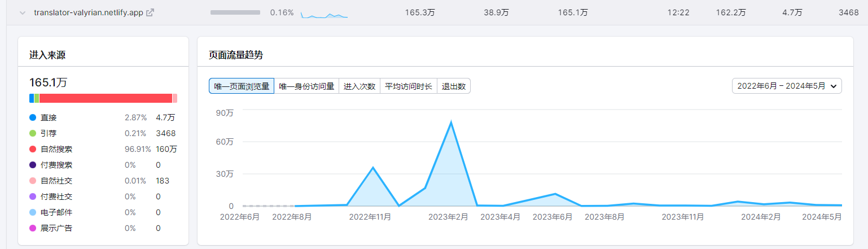This screenshot has height=249, width=868.
Task: Click the blue 直接 legend dot
Action: (x=33, y=118)
